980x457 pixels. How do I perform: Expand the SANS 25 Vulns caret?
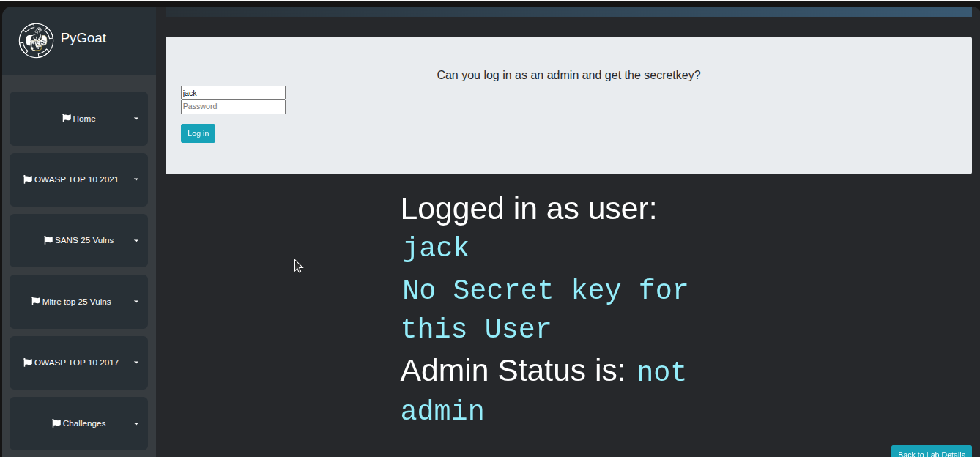pyautogui.click(x=136, y=240)
